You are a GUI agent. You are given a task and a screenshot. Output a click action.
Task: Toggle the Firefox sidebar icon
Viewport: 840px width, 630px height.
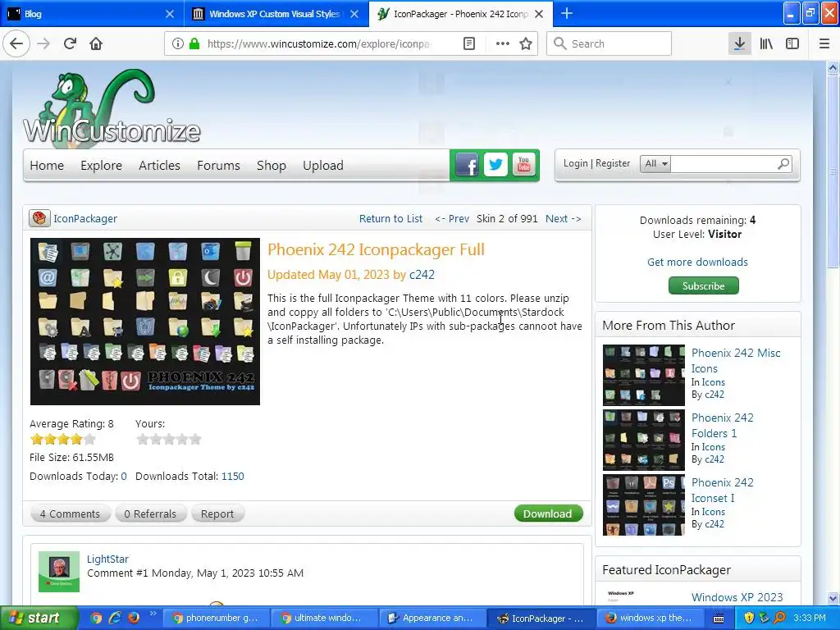pyautogui.click(x=792, y=43)
